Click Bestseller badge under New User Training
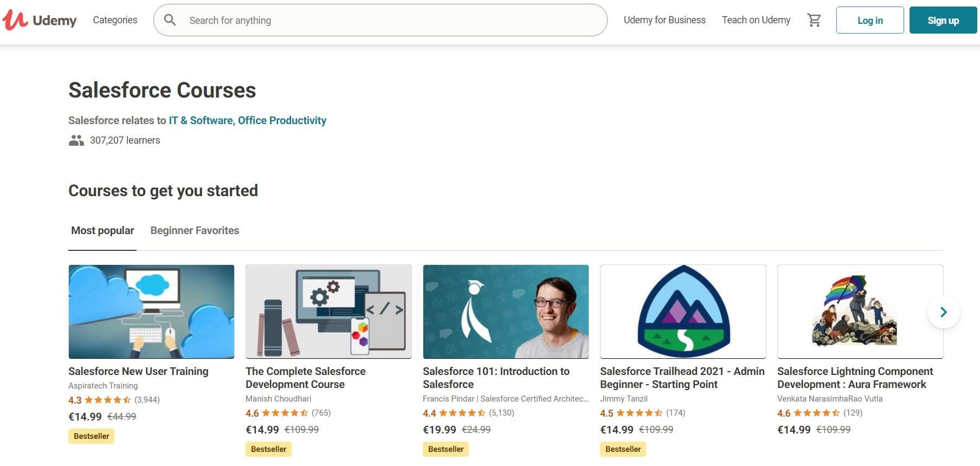Viewport: 980px width, 466px height. (91, 436)
